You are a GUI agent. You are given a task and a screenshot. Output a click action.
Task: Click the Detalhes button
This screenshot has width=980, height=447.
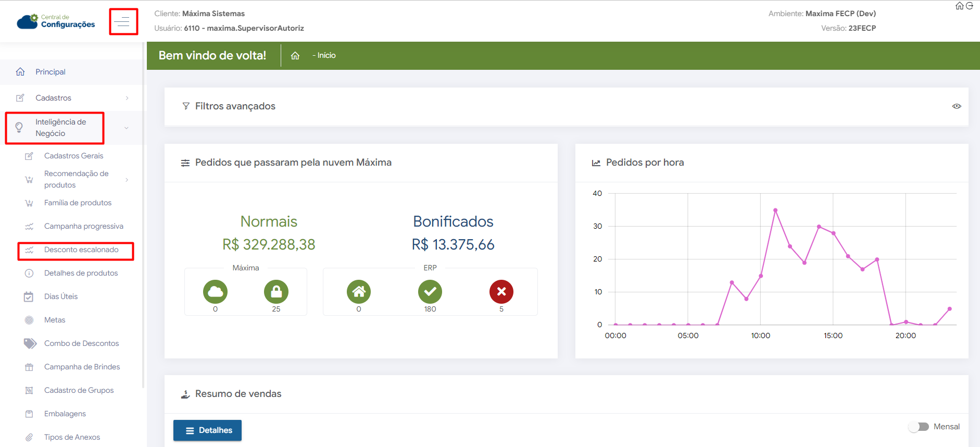pos(207,430)
